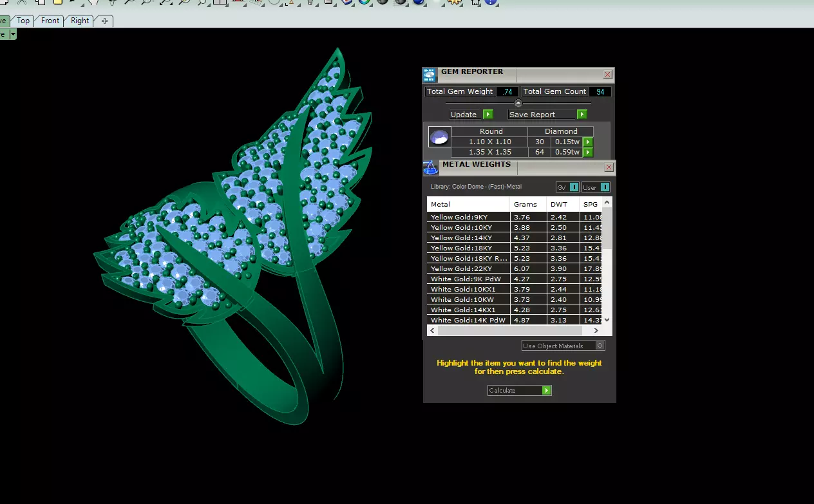Click the 1.10 X 1.10 size cell
Screen dimensions: 814x504
[x=489, y=142]
